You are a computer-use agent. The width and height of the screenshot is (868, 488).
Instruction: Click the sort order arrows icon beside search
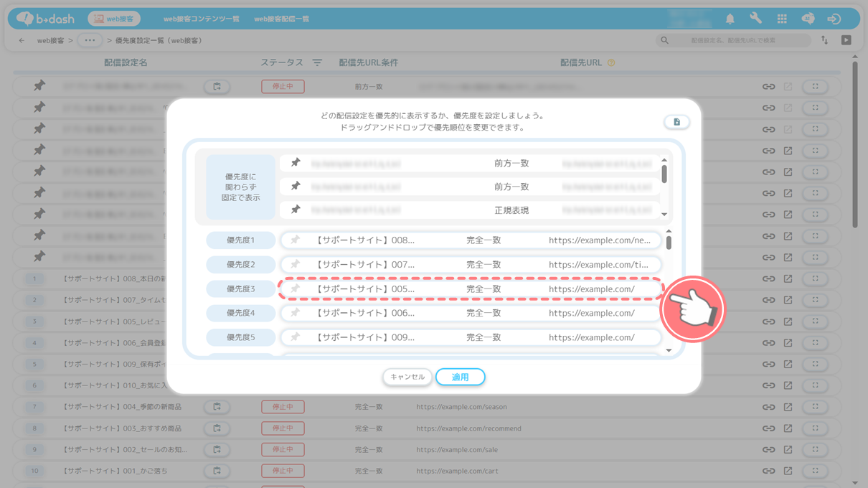[x=824, y=40]
